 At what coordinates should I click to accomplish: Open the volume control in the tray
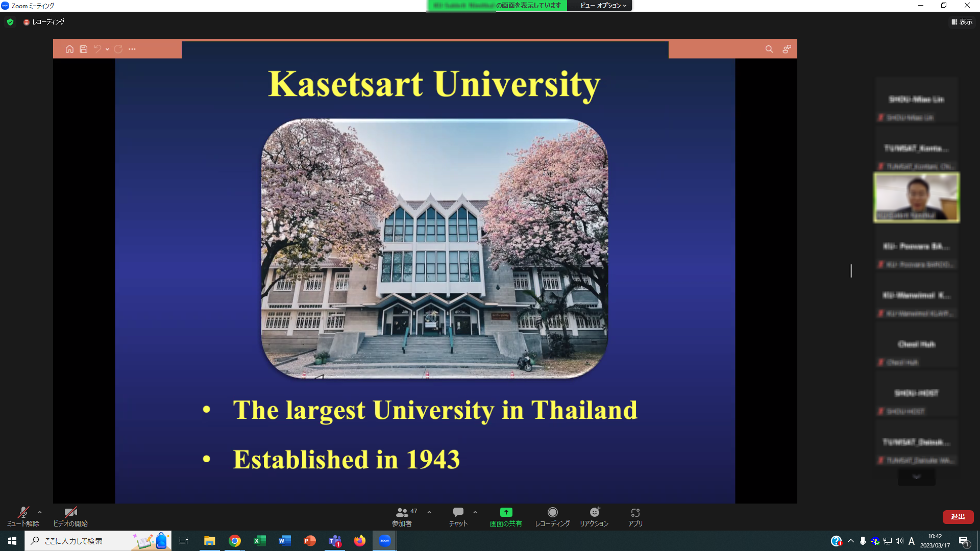(x=899, y=541)
